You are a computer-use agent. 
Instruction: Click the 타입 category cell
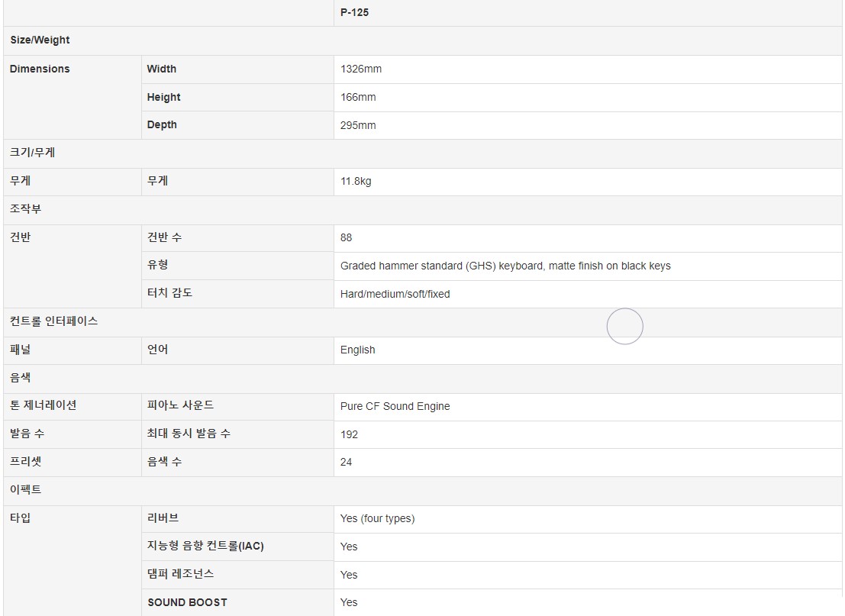pos(73,560)
